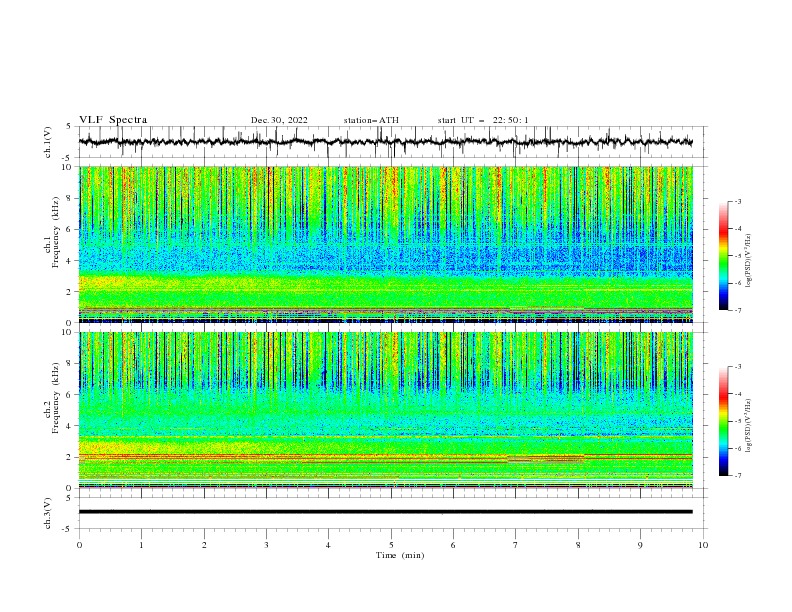The height and width of the screenshot is (612, 792).
Task: Click time axis tick label "3"
Action: click(x=267, y=545)
